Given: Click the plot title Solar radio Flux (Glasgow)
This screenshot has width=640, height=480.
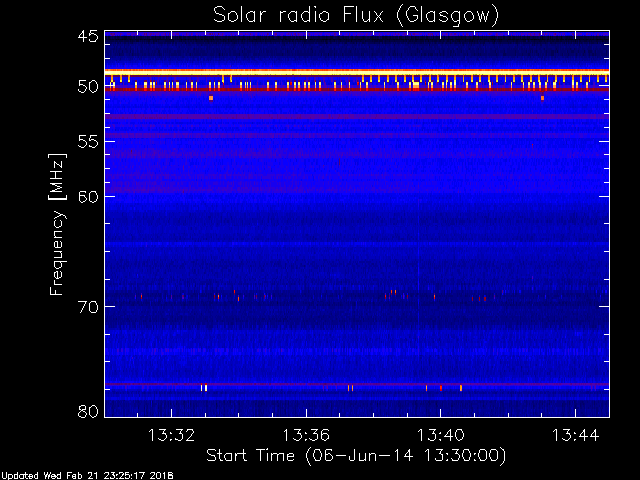Looking at the screenshot, I should (356, 16).
